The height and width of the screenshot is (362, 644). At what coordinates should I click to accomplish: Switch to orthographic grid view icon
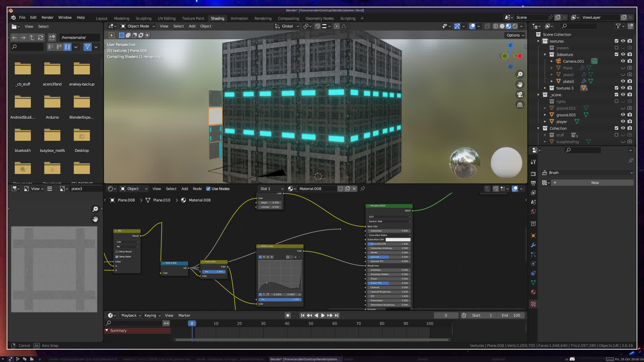(520, 105)
